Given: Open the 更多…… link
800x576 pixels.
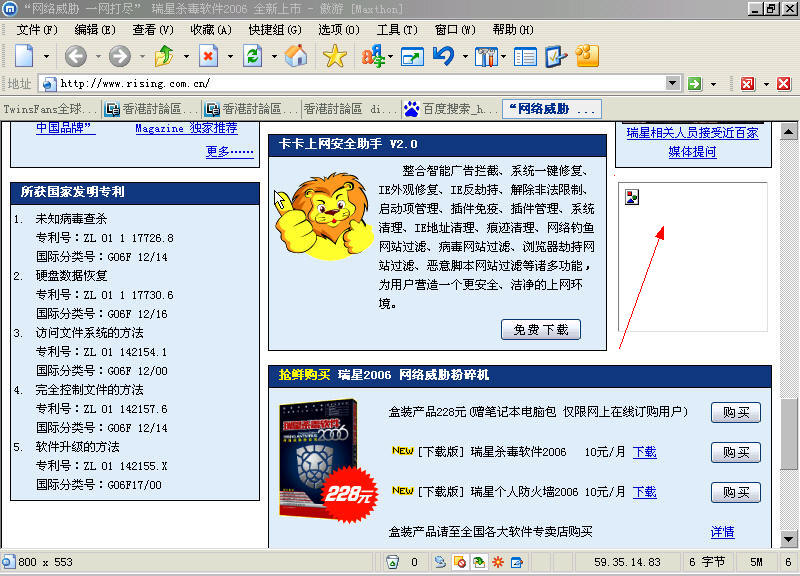Looking at the screenshot, I should point(230,152).
